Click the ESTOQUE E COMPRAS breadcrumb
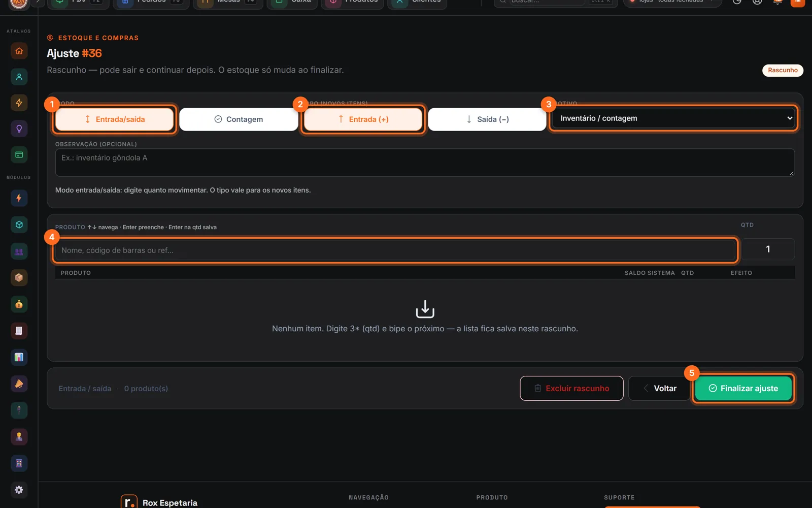The width and height of the screenshot is (812, 508). [x=98, y=38]
